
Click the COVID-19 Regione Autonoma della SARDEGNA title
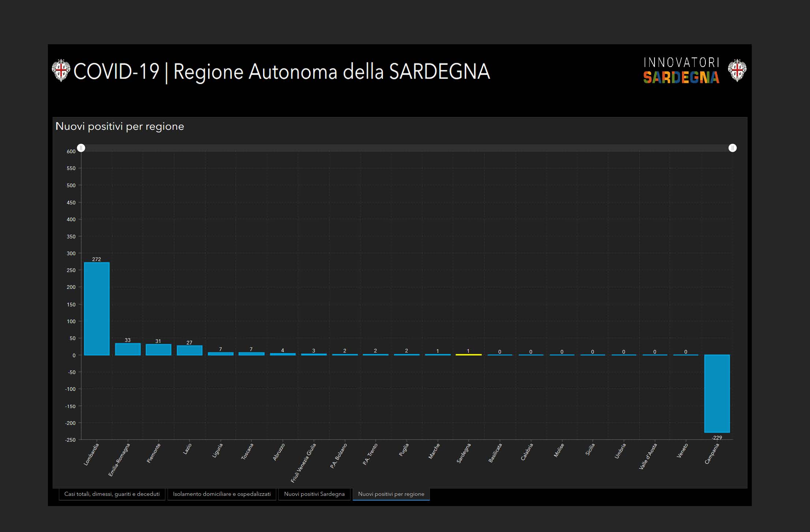coord(281,71)
